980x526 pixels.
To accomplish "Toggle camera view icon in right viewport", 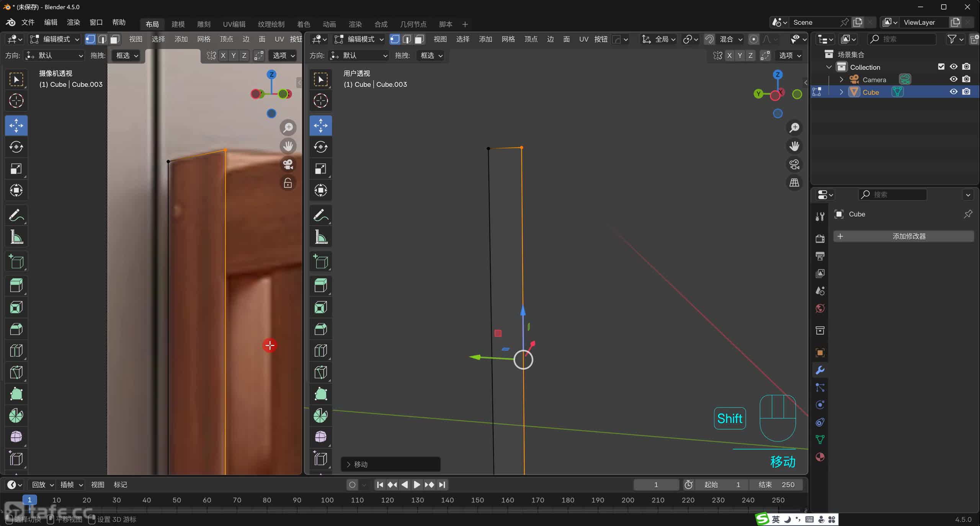I will [794, 165].
